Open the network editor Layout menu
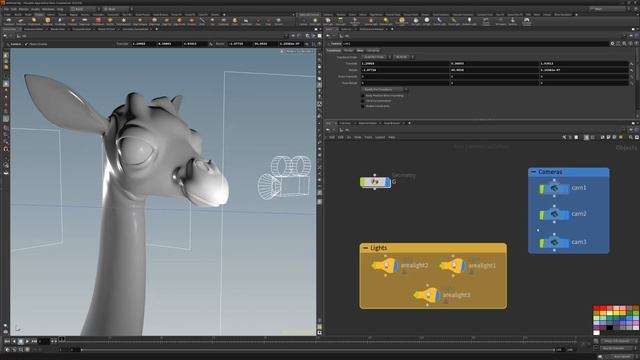 point(380,137)
